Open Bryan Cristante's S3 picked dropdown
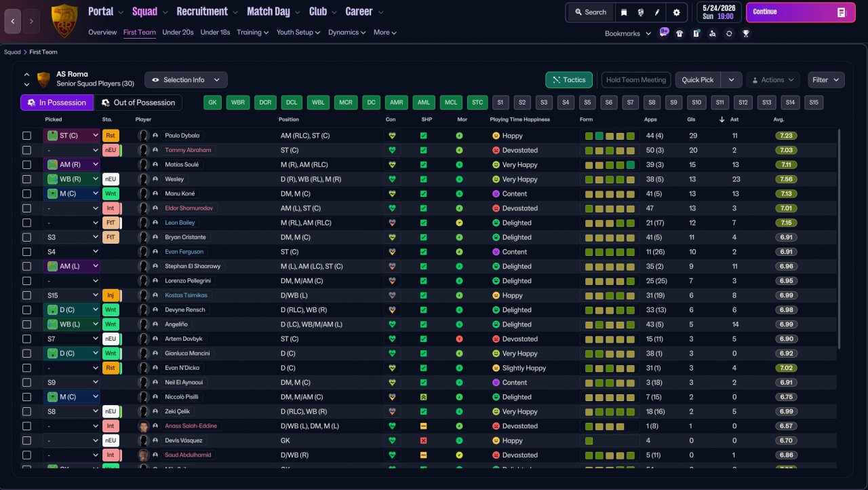 pyautogui.click(x=72, y=238)
